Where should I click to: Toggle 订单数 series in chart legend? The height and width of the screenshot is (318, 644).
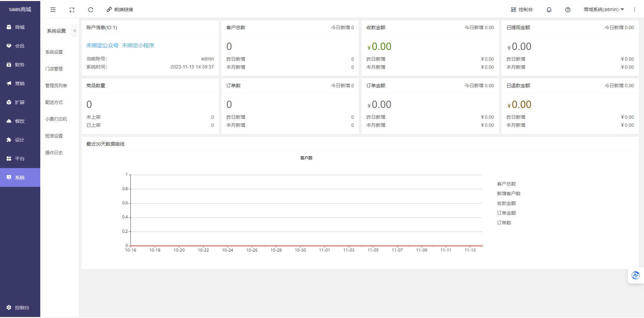(x=504, y=223)
